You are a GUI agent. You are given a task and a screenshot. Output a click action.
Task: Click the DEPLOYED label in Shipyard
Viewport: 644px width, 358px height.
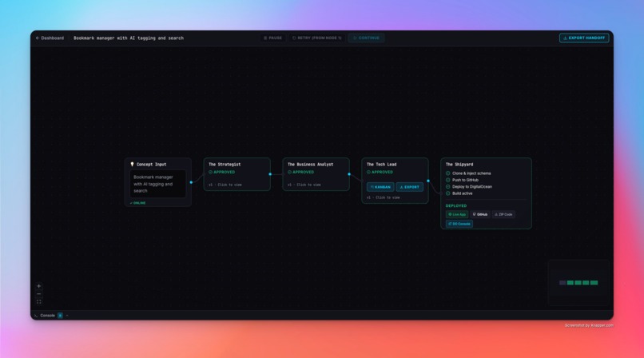pyautogui.click(x=456, y=205)
